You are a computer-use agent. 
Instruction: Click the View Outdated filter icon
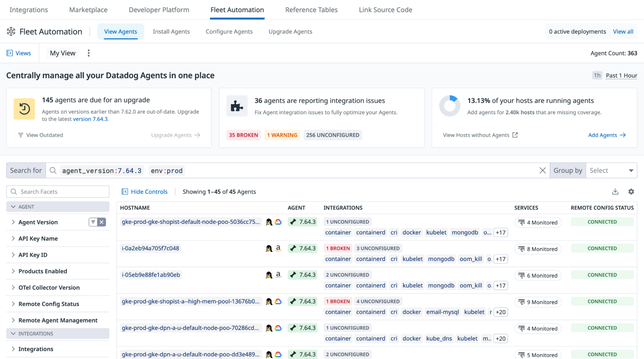(21, 135)
